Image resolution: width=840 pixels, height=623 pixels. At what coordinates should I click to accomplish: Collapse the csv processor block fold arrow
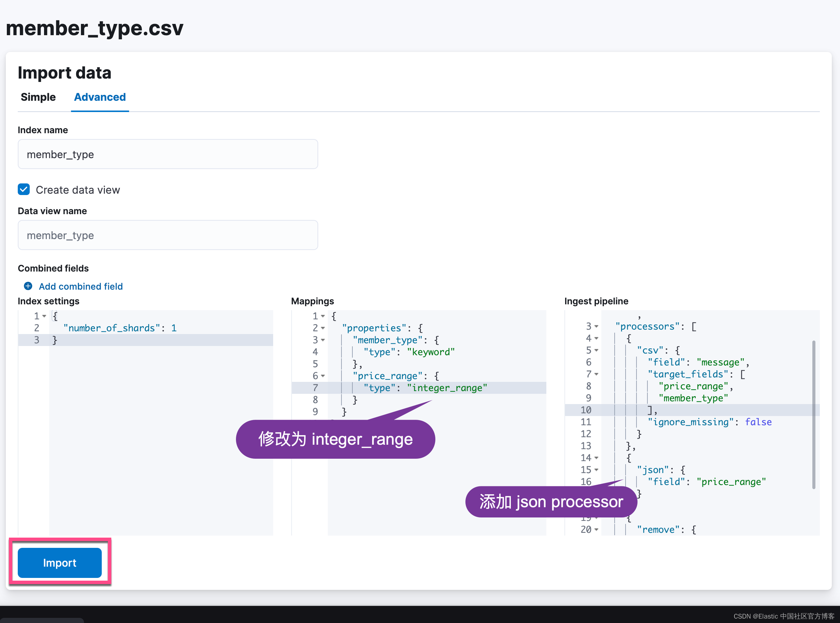coord(597,350)
